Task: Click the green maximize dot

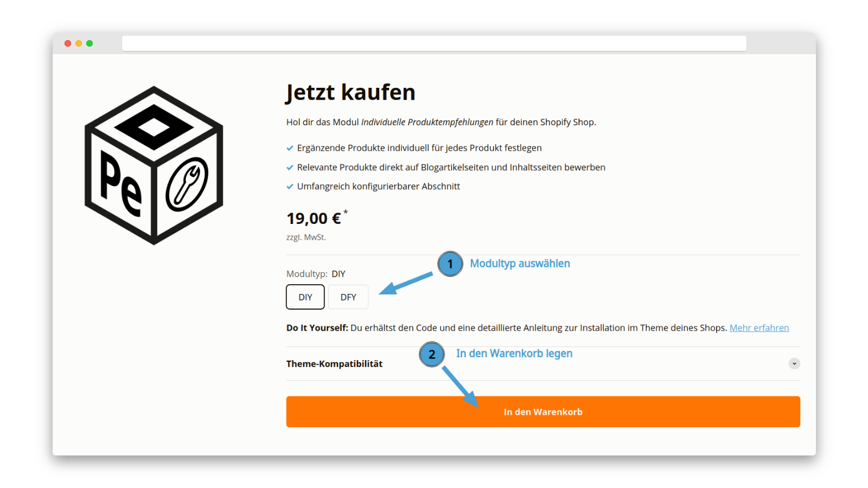Action: 90,43
